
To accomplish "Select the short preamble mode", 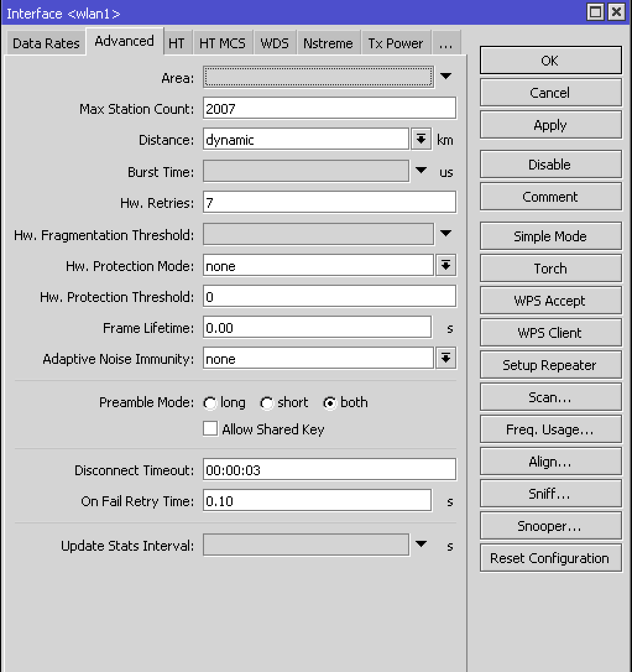I will pyautogui.click(x=267, y=402).
